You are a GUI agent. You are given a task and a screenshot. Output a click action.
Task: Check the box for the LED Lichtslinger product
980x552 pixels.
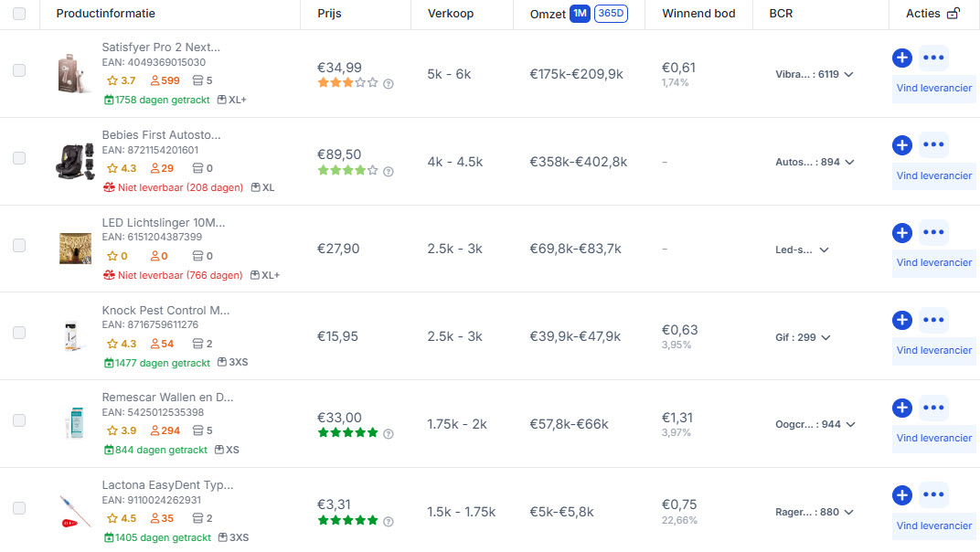[19, 245]
